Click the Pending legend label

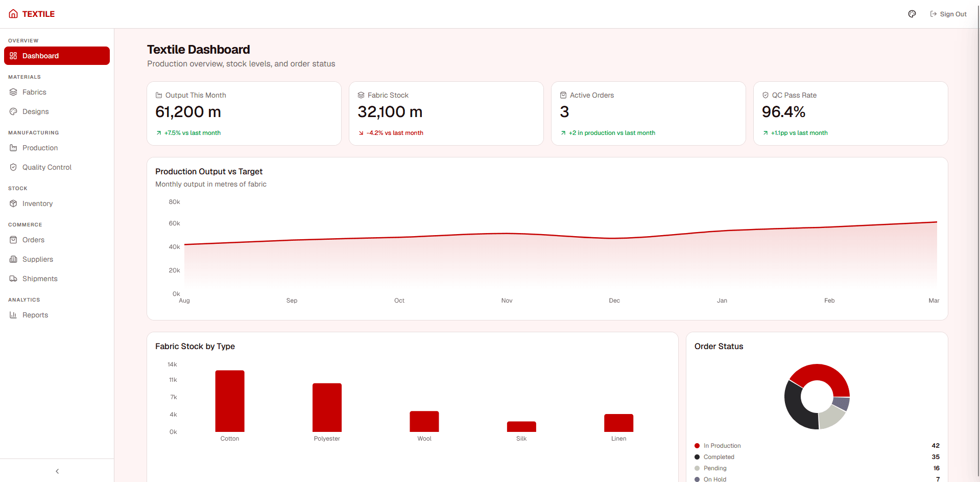coord(715,468)
